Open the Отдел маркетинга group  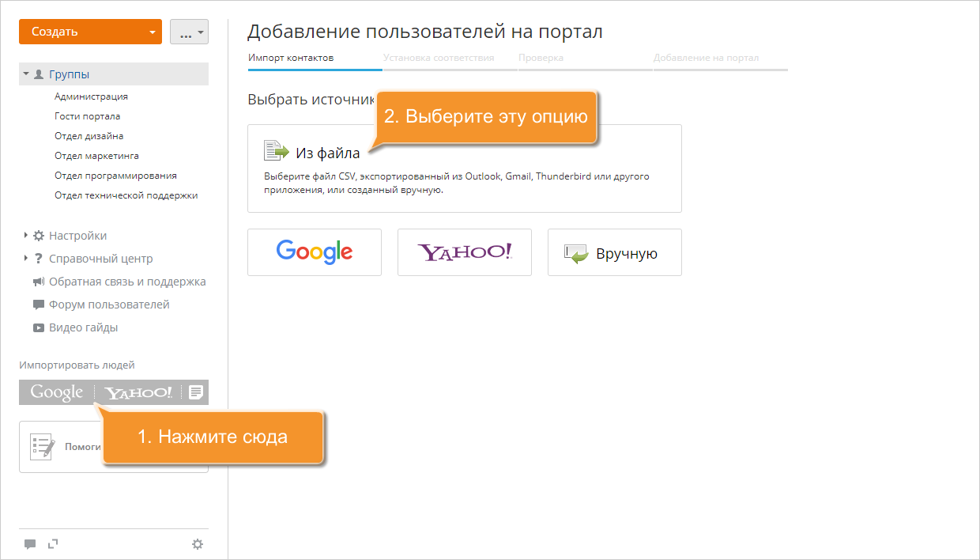(96, 156)
